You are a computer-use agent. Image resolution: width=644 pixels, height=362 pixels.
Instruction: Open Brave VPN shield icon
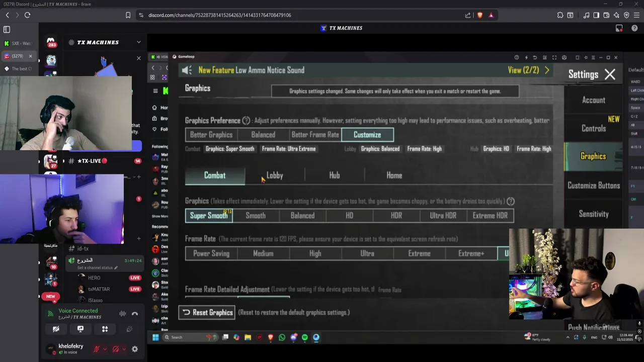click(626, 15)
